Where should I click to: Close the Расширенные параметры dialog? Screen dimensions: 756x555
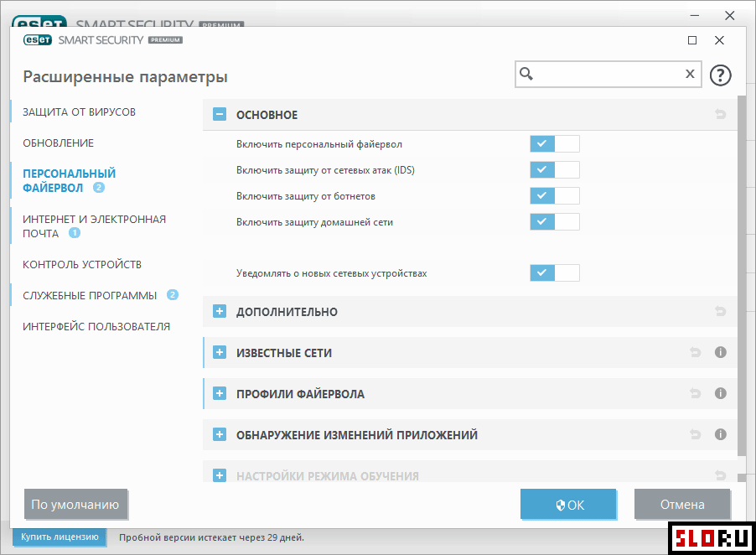tap(719, 40)
